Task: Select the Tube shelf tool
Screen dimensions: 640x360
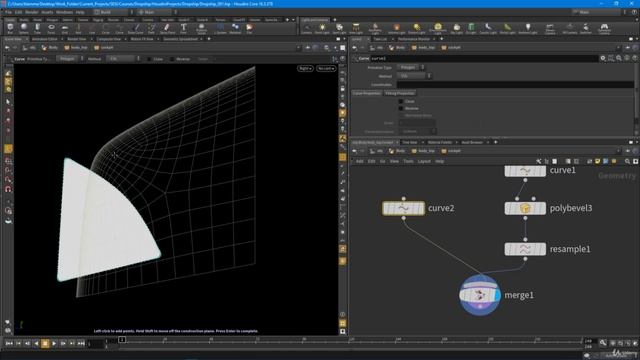Action: tap(37, 29)
